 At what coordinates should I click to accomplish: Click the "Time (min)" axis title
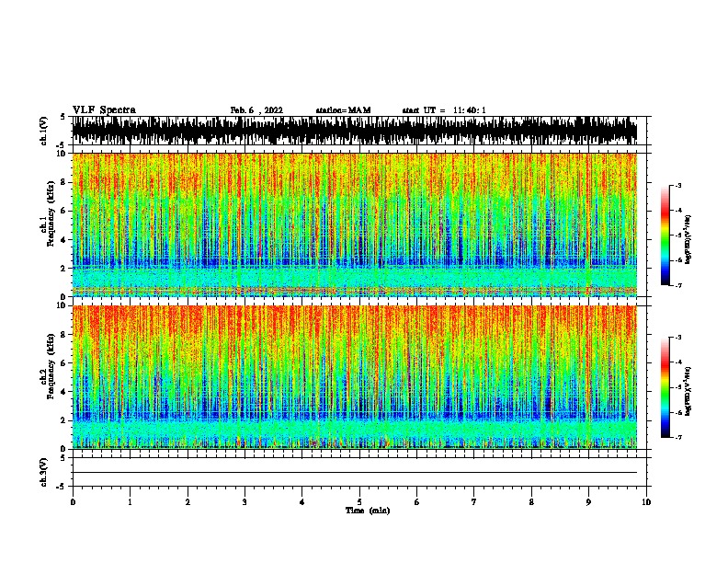tap(368, 511)
